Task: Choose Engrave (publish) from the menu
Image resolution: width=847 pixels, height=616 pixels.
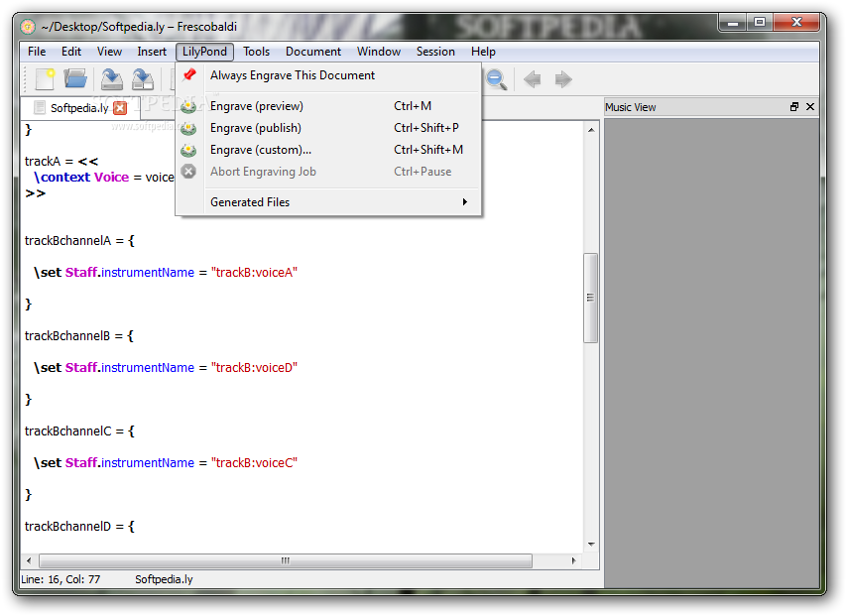Action: (328, 128)
